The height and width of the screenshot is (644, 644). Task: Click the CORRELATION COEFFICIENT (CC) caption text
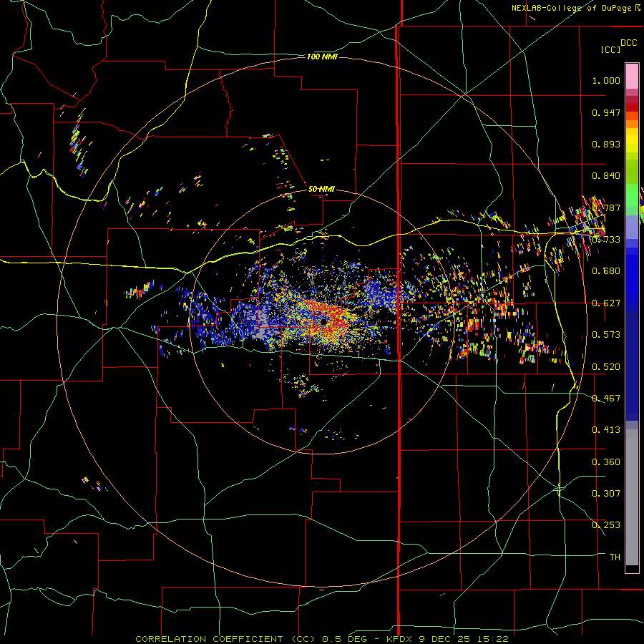(x=225, y=639)
